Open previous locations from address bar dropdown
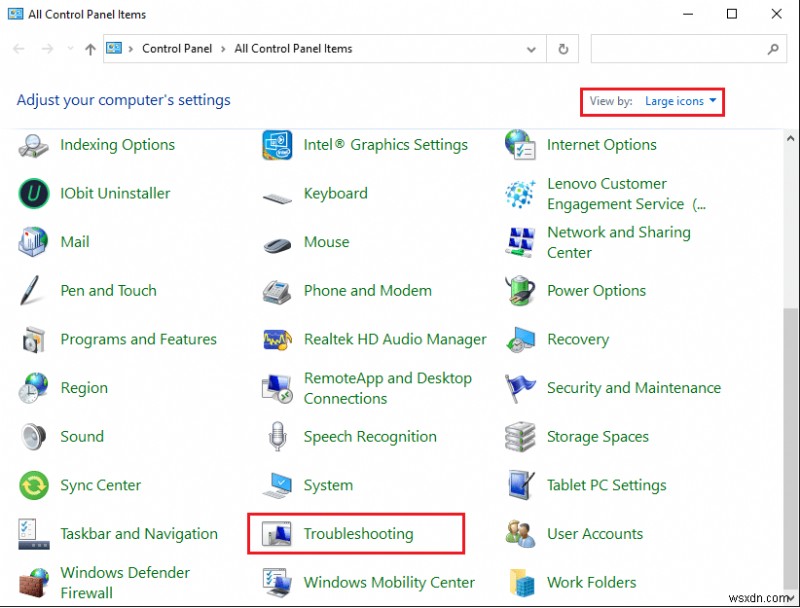 coord(531,48)
